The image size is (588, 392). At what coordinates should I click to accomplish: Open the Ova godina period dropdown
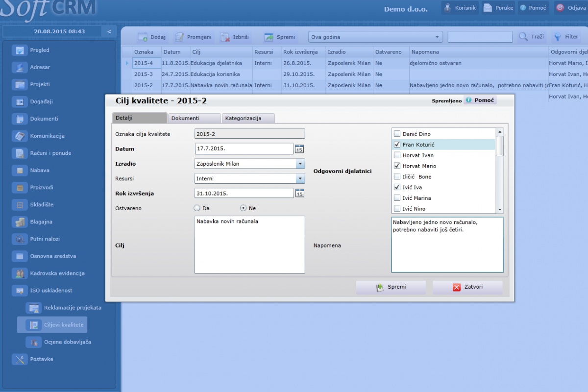tap(375, 37)
